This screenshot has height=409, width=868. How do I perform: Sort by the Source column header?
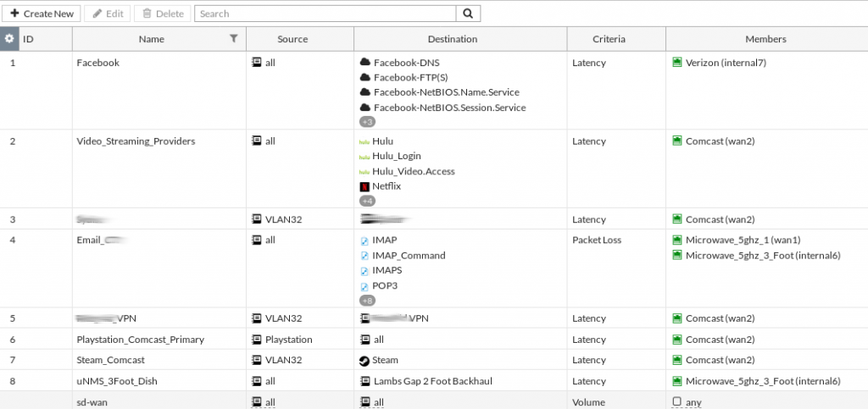pos(292,39)
